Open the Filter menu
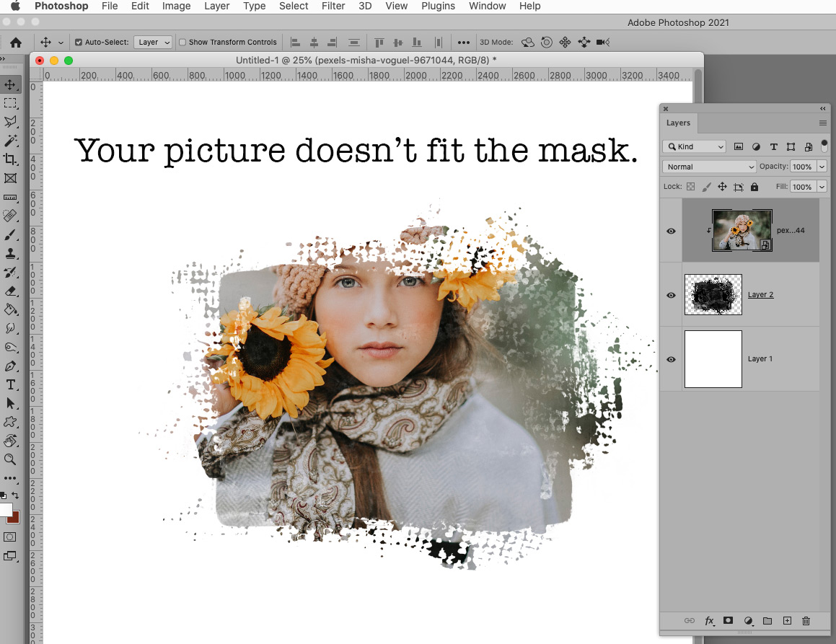 [333, 6]
